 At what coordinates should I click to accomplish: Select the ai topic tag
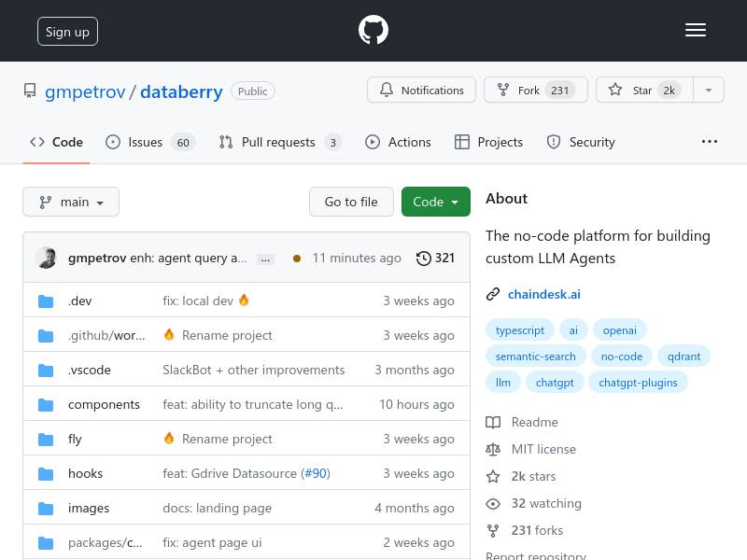573,330
